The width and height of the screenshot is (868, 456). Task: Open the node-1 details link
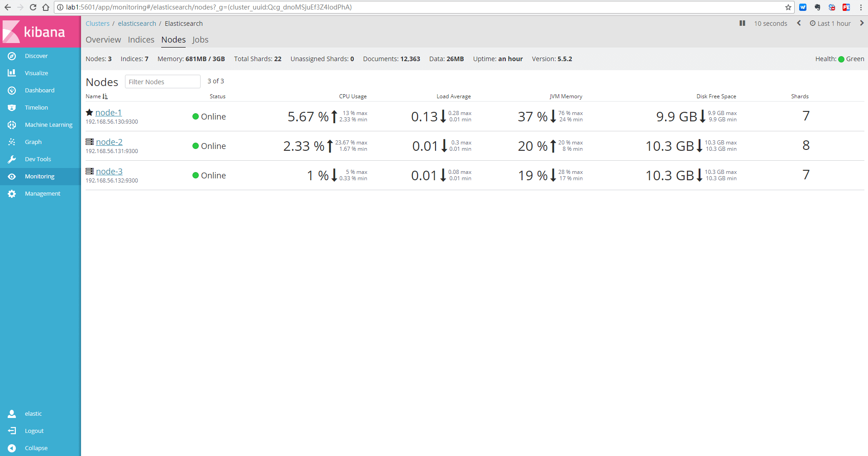coord(109,112)
